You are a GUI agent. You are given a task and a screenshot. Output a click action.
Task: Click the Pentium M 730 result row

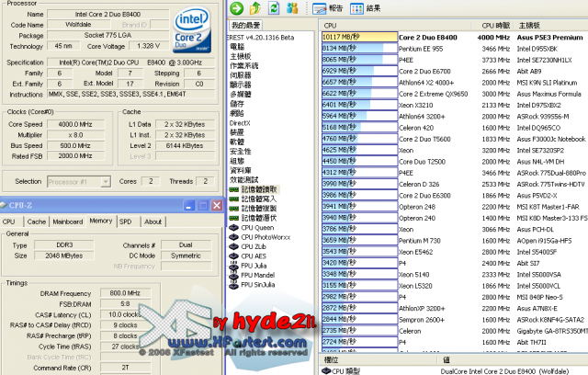455,241
